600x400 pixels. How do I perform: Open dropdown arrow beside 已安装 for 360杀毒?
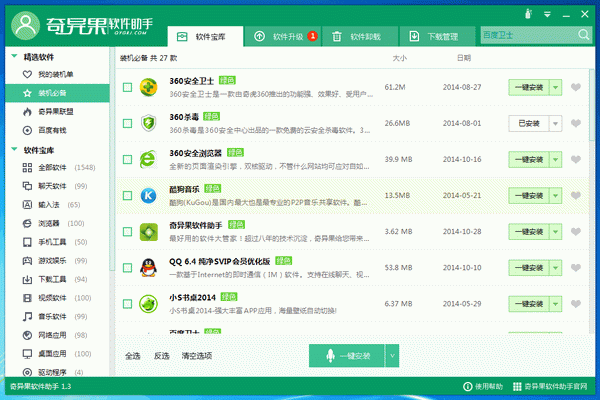pos(556,123)
